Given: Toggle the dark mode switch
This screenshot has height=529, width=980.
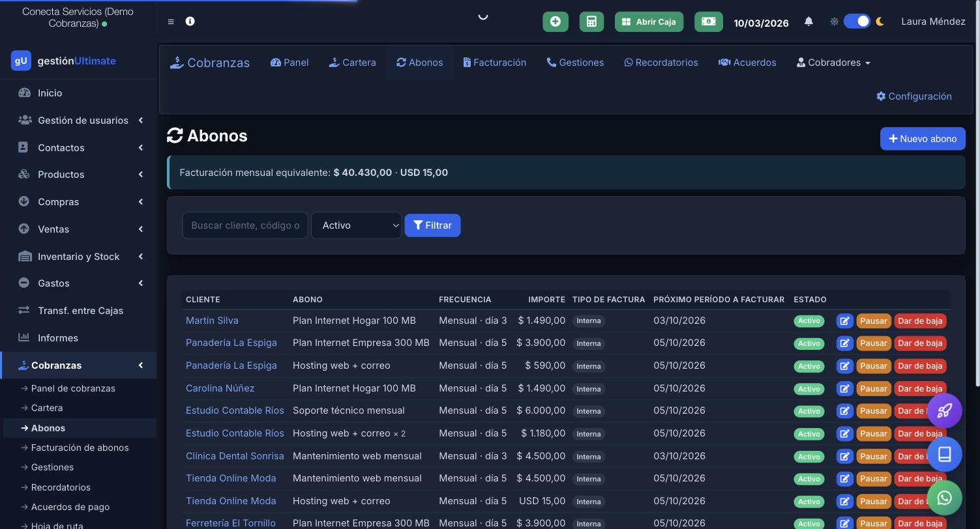Looking at the screenshot, I should (857, 21).
